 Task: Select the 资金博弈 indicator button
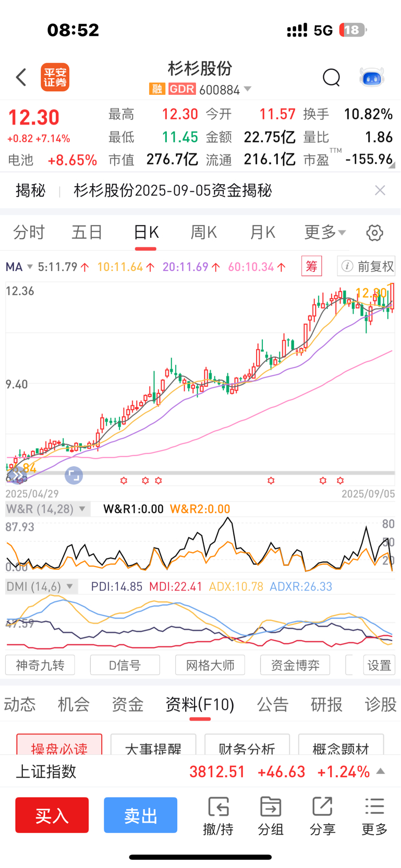pyautogui.click(x=295, y=665)
